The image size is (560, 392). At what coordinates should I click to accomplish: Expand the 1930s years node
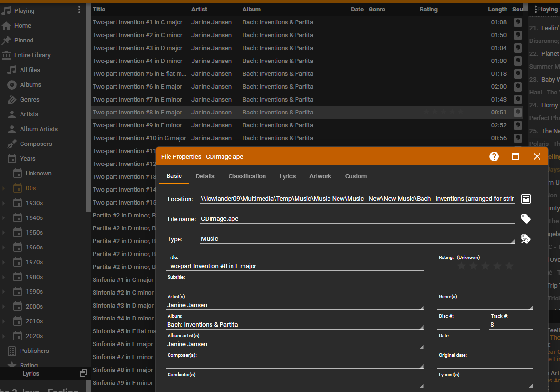[x=3, y=203]
